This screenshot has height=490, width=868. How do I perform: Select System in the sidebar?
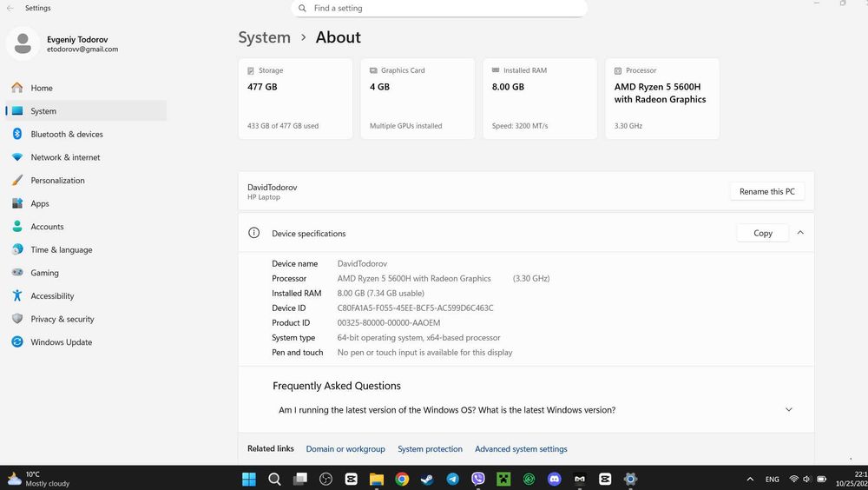point(86,111)
